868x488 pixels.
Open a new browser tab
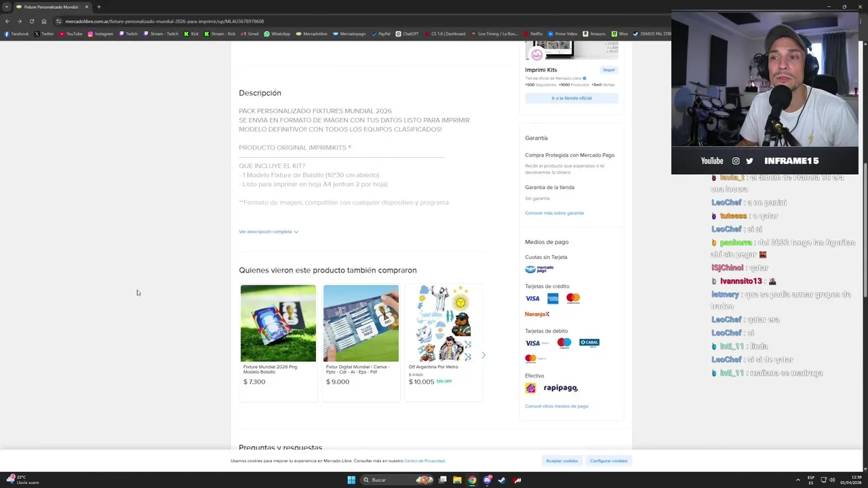[x=98, y=7]
